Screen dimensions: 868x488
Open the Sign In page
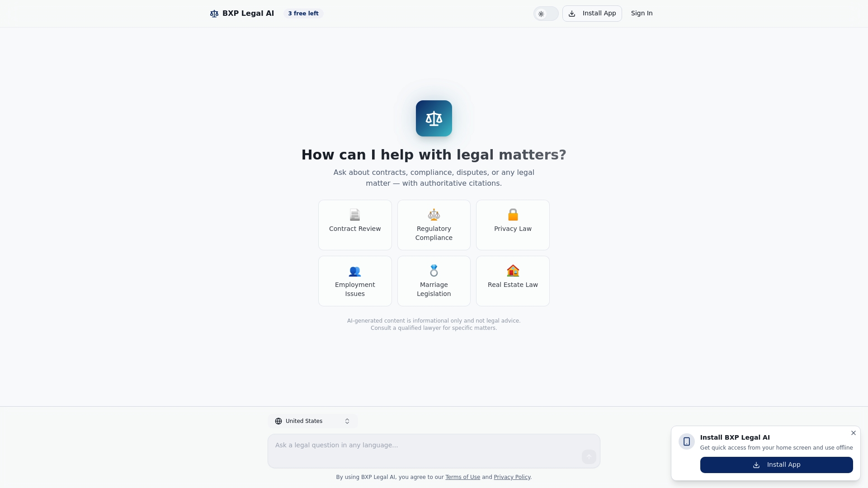coord(642,14)
